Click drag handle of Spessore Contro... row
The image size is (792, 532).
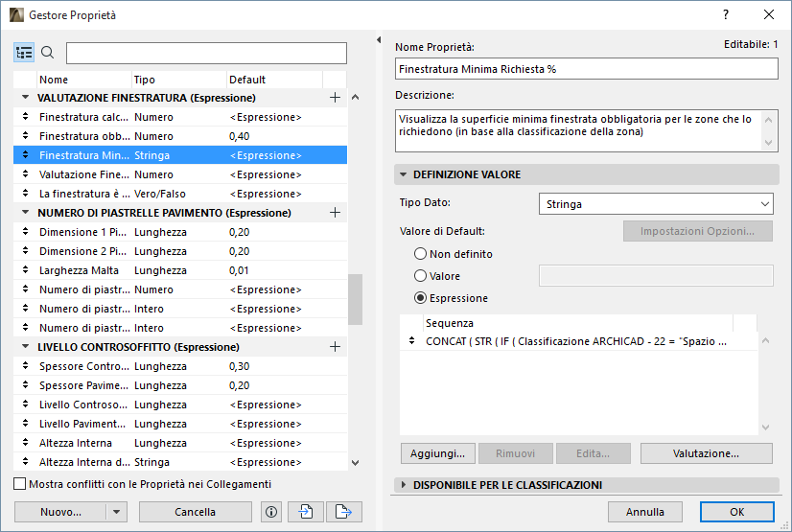click(25, 366)
